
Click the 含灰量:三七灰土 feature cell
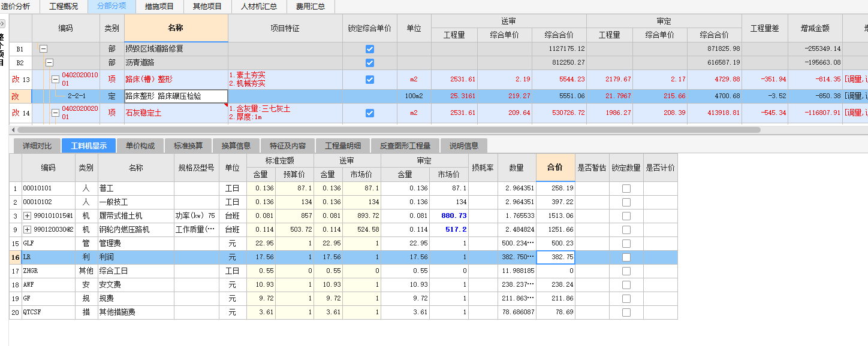[x=285, y=113]
